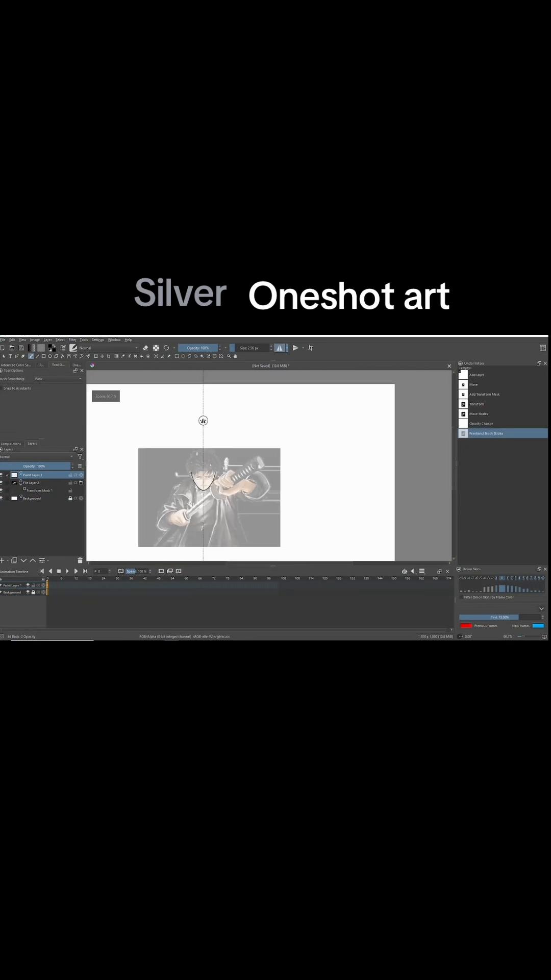Open the layer blending mode dropdown

coord(37,457)
